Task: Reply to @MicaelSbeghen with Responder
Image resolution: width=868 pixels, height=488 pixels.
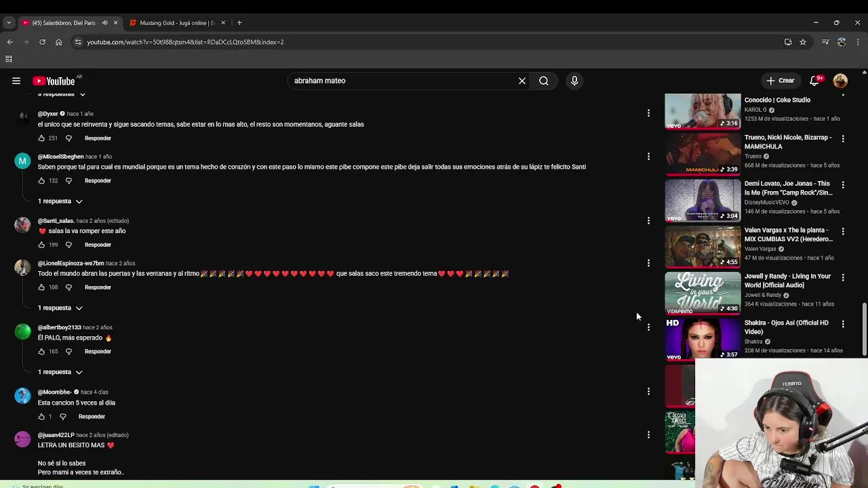Action: 98,181
